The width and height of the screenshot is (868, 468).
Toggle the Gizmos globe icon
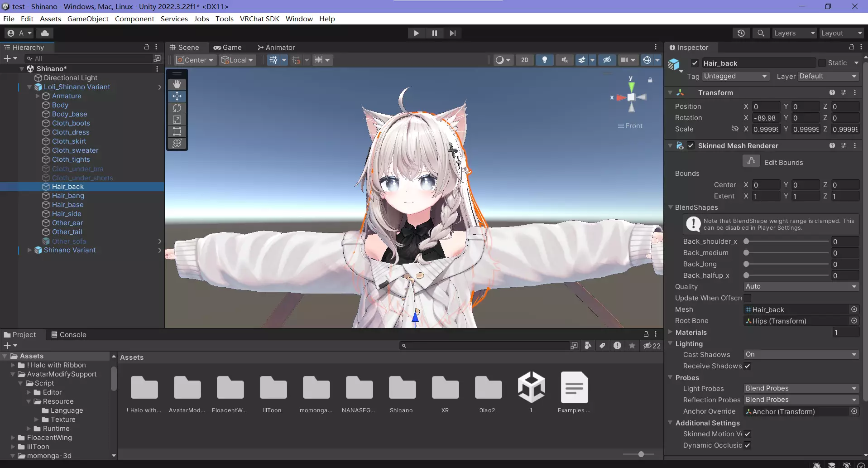click(x=647, y=60)
